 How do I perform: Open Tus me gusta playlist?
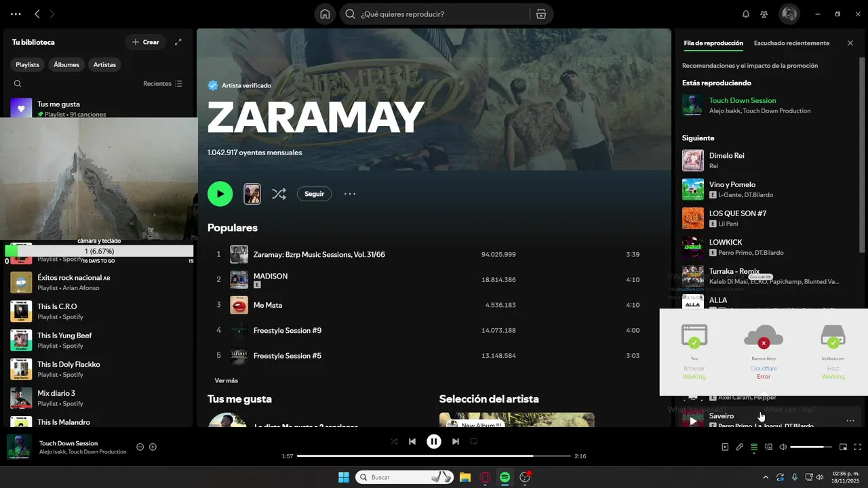[98, 108]
